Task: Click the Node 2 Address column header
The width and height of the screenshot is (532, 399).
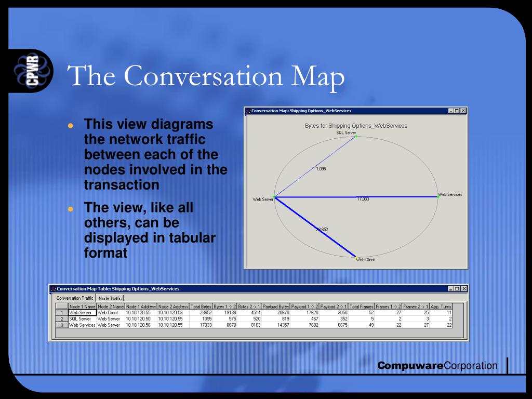Action: click(173, 307)
